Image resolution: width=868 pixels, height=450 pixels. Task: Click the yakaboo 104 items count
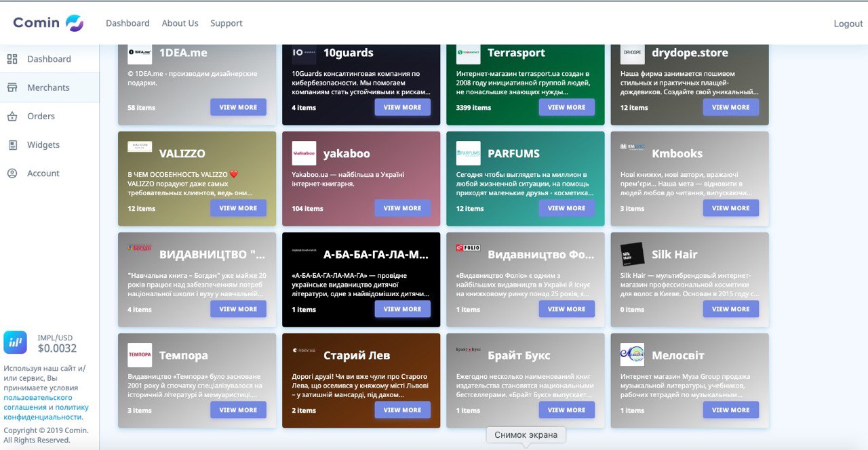pos(307,208)
